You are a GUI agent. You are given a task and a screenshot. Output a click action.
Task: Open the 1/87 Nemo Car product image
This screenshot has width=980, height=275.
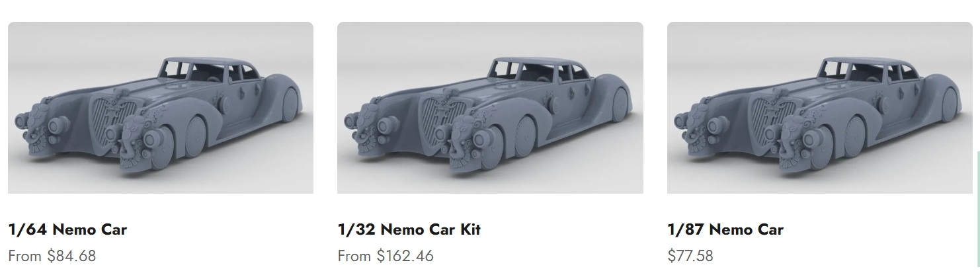coord(820,108)
